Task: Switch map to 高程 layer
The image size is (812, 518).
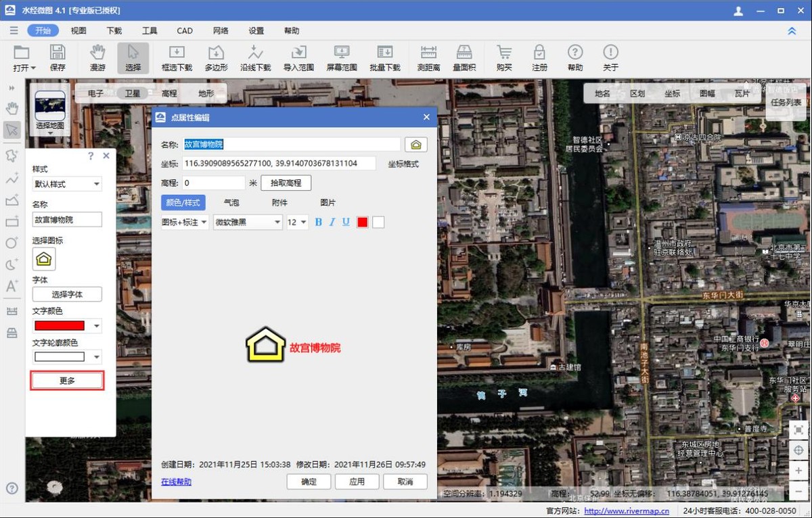Action: 169,93
